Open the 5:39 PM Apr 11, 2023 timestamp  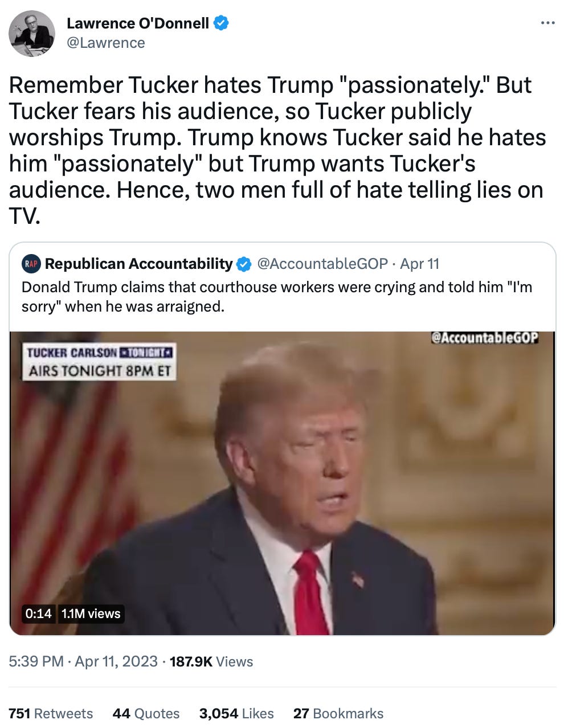[x=83, y=661]
